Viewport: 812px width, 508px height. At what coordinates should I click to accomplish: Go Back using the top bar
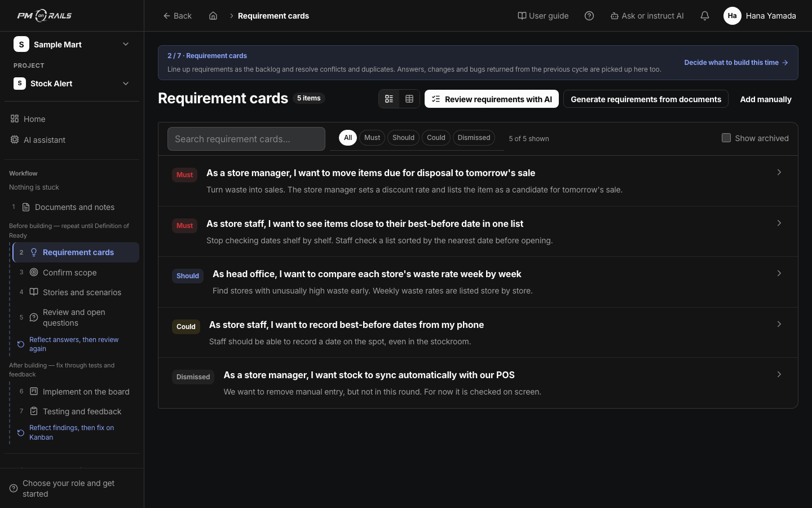177,16
